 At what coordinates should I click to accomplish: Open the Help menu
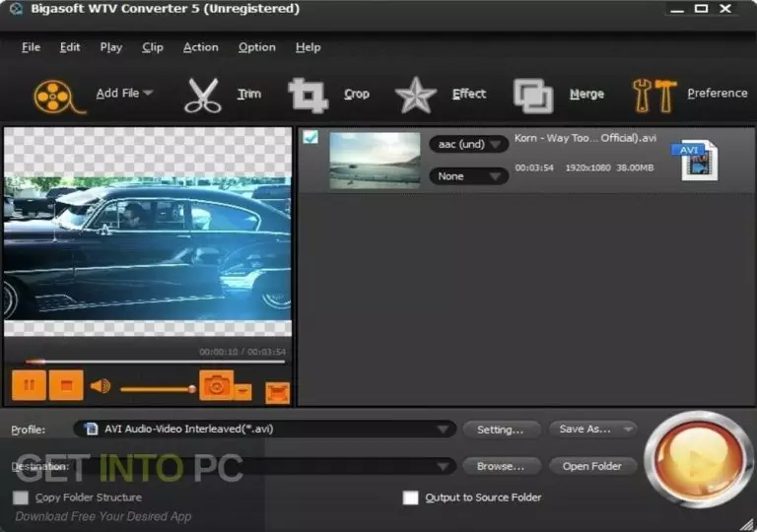tap(308, 47)
